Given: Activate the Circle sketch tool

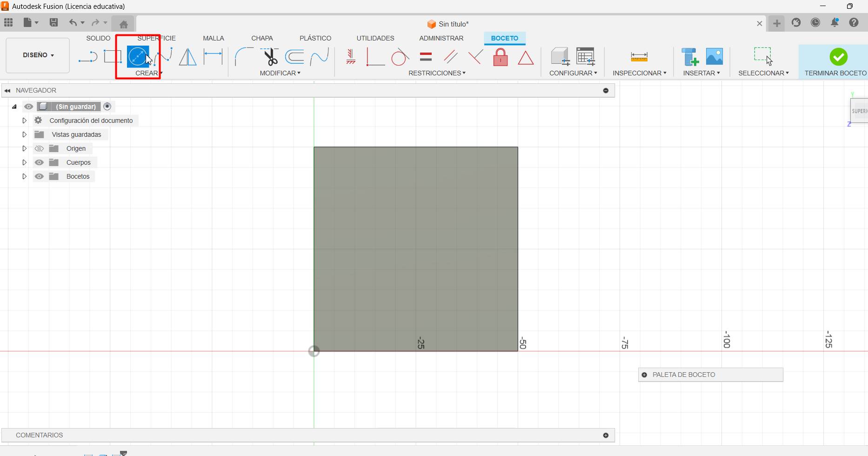Looking at the screenshot, I should 138,57.
